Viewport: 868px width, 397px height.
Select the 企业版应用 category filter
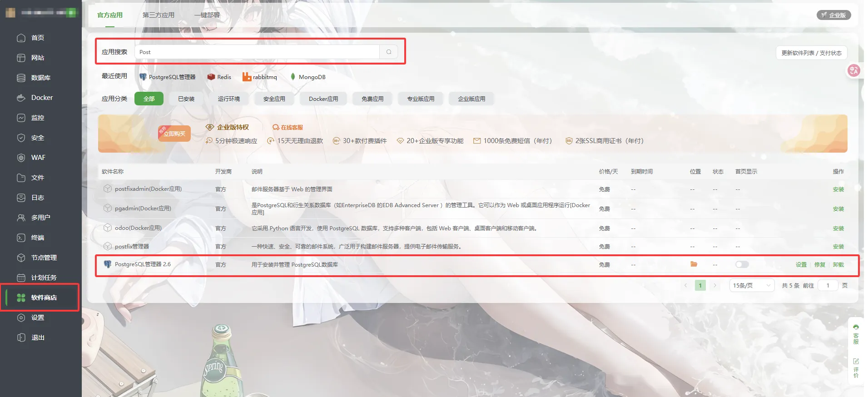point(471,99)
